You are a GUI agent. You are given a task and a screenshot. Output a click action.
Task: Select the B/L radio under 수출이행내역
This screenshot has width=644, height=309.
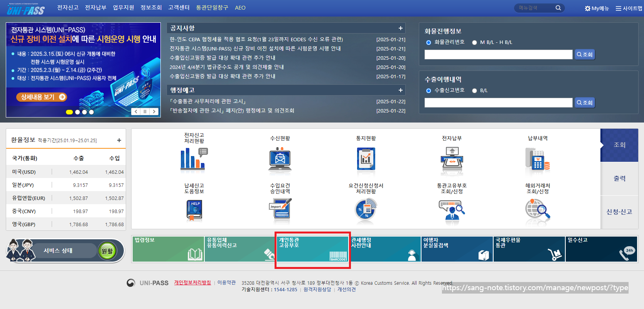point(474,91)
